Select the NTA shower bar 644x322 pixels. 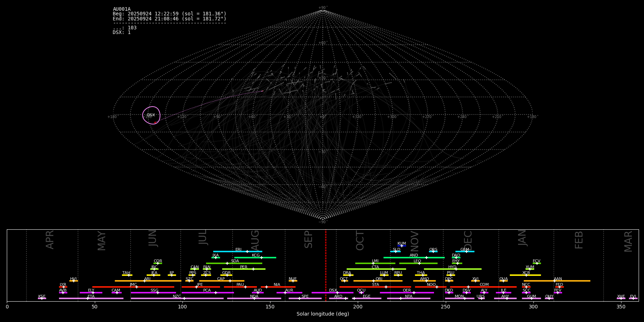[409, 298]
